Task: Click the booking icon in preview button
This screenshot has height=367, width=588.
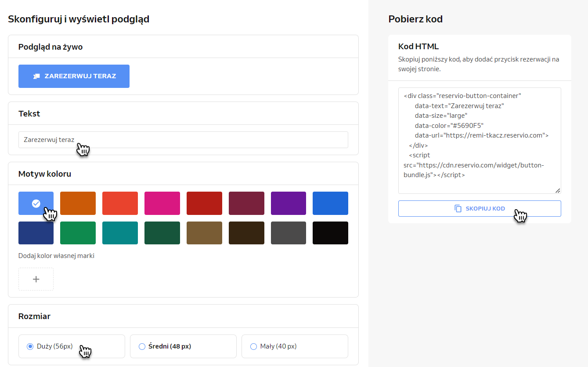Action: [x=36, y=76]
